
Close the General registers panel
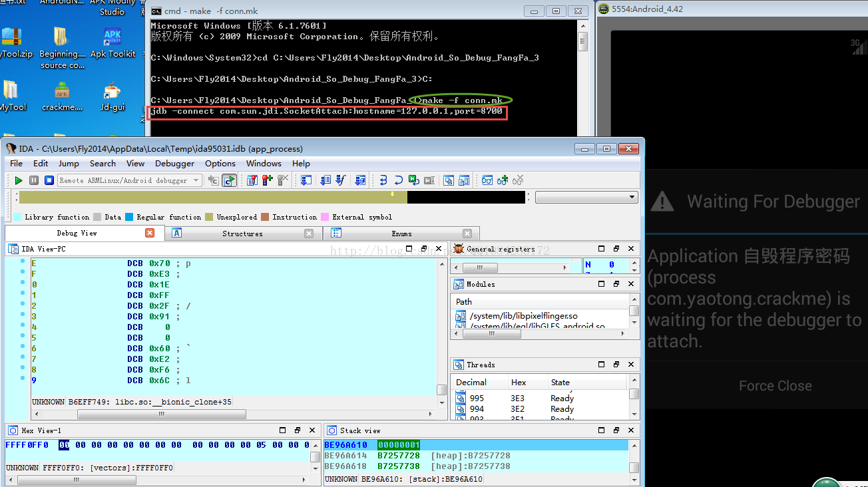[x=631, y=249]
